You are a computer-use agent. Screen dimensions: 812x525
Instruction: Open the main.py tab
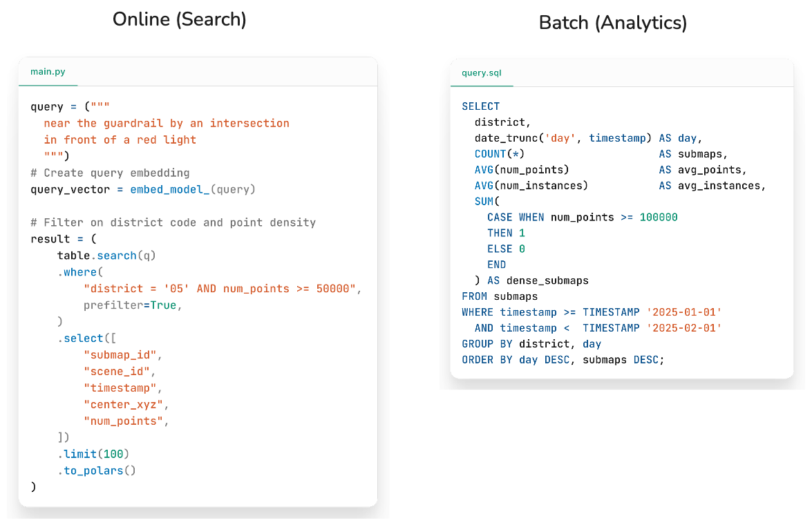tap(48, 72)
